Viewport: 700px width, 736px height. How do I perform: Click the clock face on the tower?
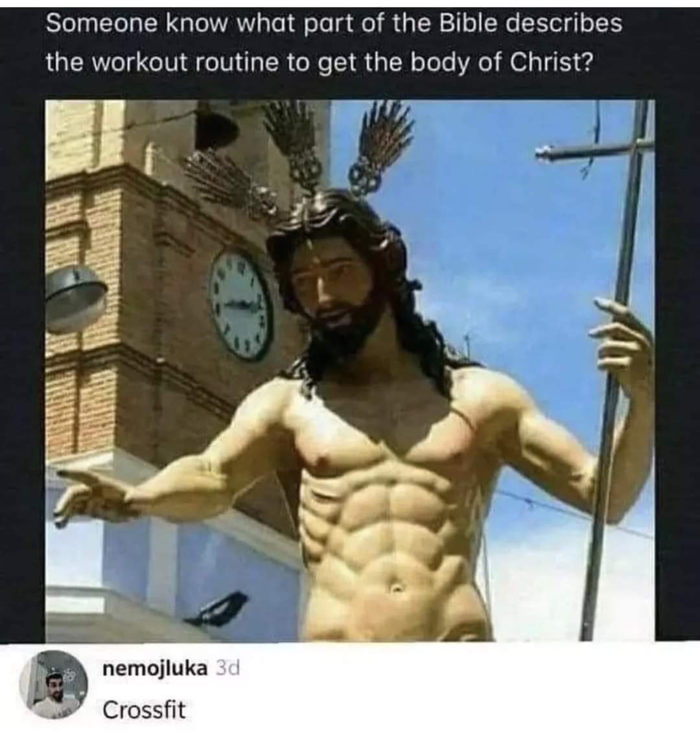click(x=240, y=305)
